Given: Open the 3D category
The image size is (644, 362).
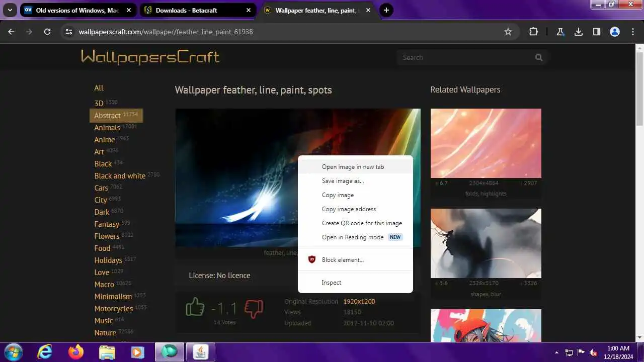Looking at the screenshot, I should [99, 103].
